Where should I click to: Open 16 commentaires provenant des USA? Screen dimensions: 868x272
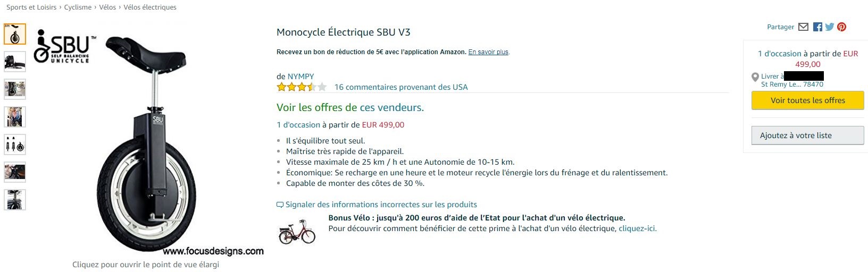(401, 87)
